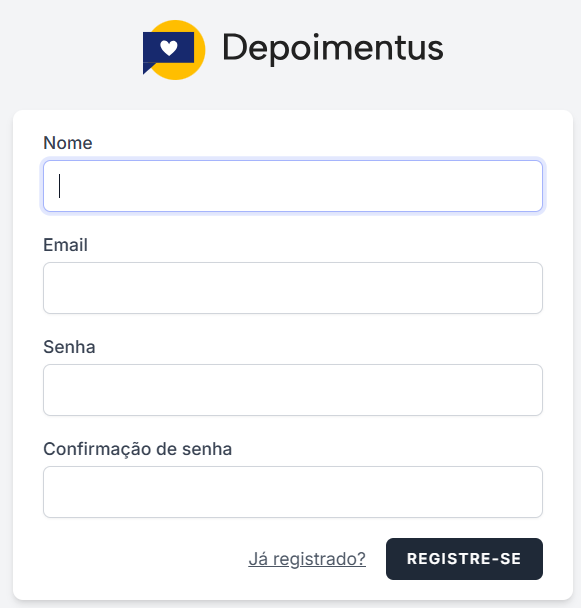Image resolution: width=581 pixels, height=608 pixels.
Task: Click the Depoimentus brand name text
Action: 333,48
